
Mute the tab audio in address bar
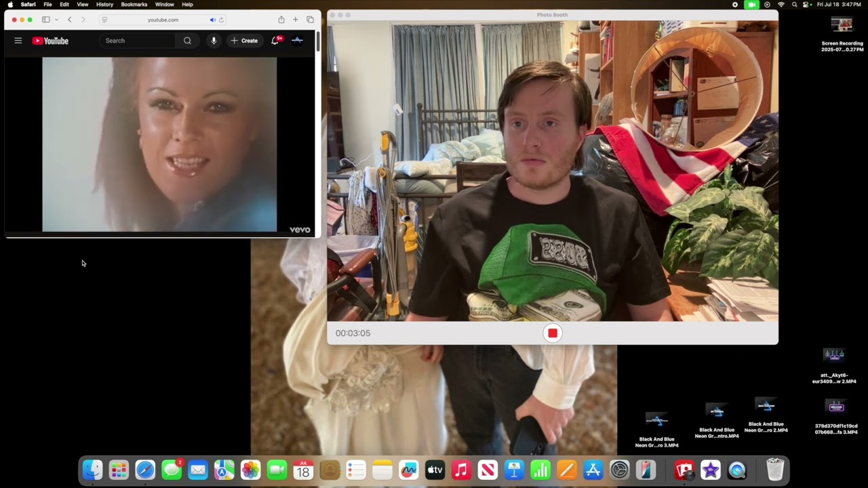(212, 20)
